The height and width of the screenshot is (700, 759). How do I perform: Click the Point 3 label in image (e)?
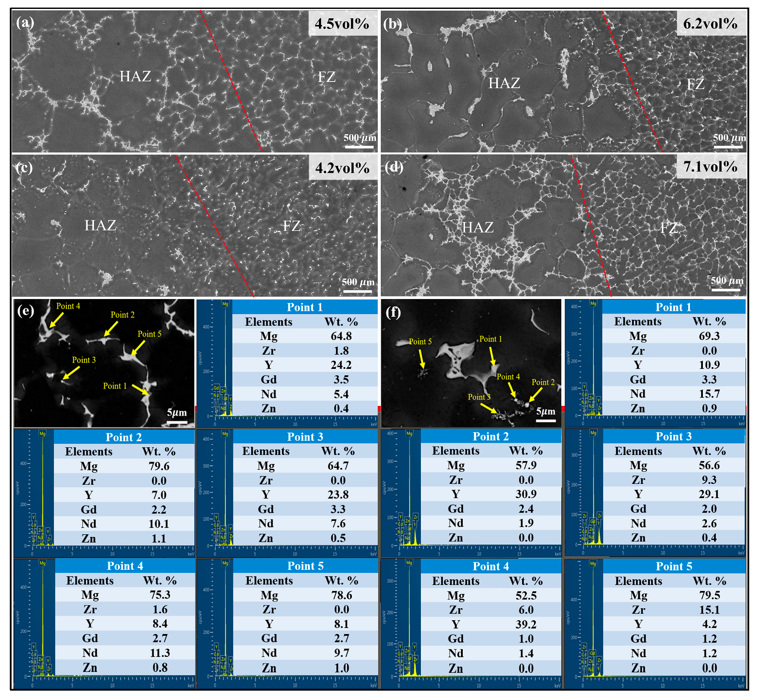84,360
